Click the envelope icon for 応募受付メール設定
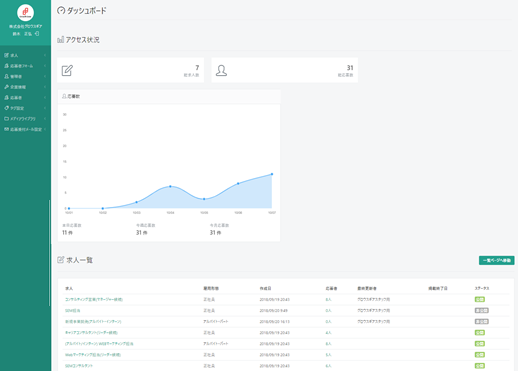 6,129
